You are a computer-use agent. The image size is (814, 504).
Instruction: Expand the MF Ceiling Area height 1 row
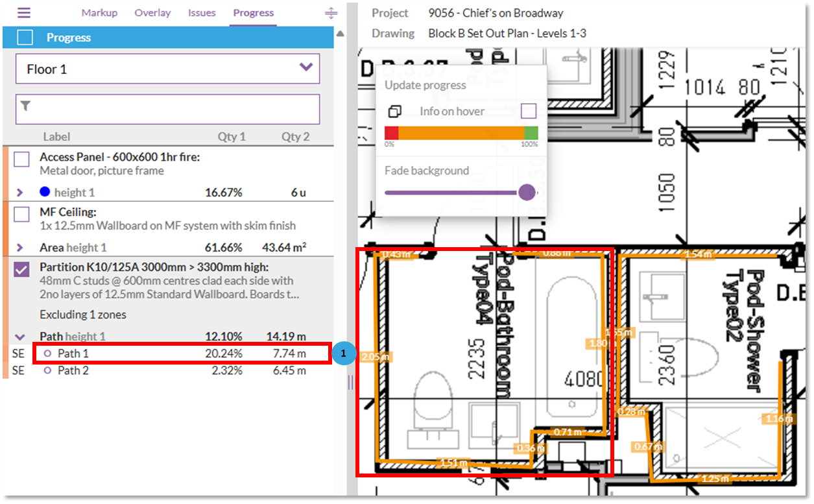click(20, 247)
